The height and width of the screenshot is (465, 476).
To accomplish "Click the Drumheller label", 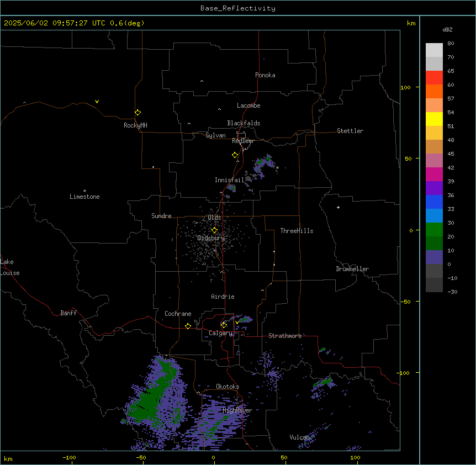I will tap(352, 269).
